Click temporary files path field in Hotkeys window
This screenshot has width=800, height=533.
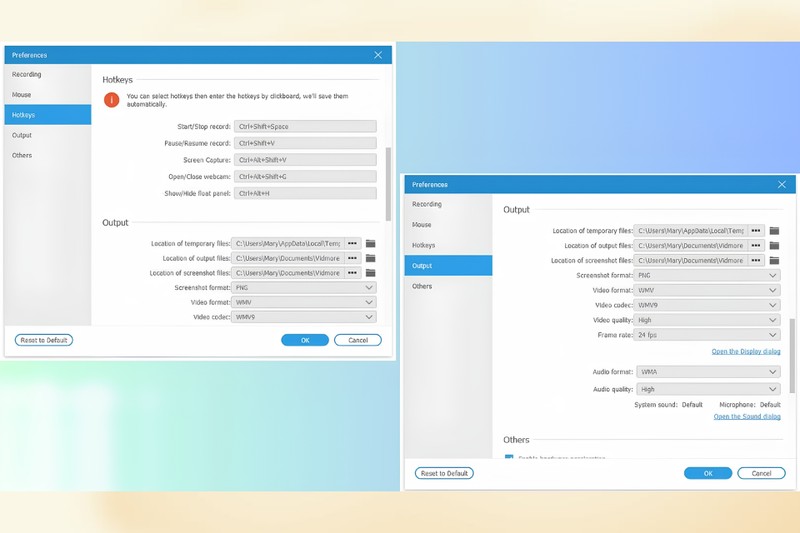288,243
